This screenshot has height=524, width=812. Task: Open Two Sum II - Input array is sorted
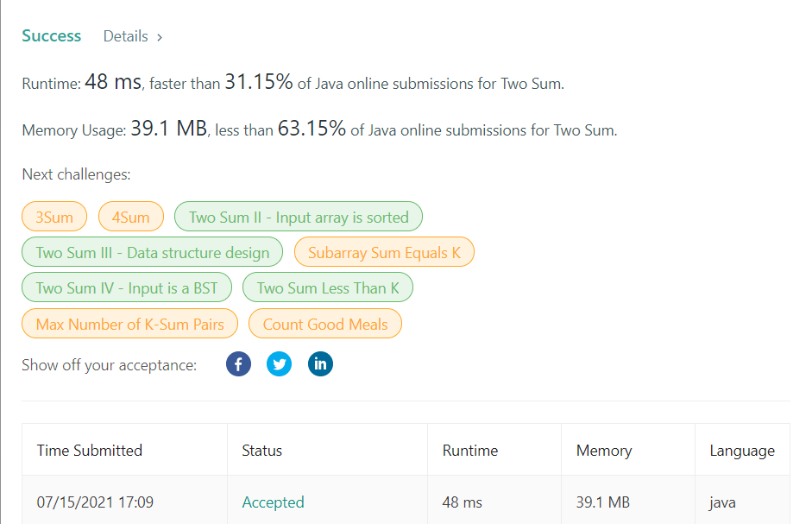[299, 218]
